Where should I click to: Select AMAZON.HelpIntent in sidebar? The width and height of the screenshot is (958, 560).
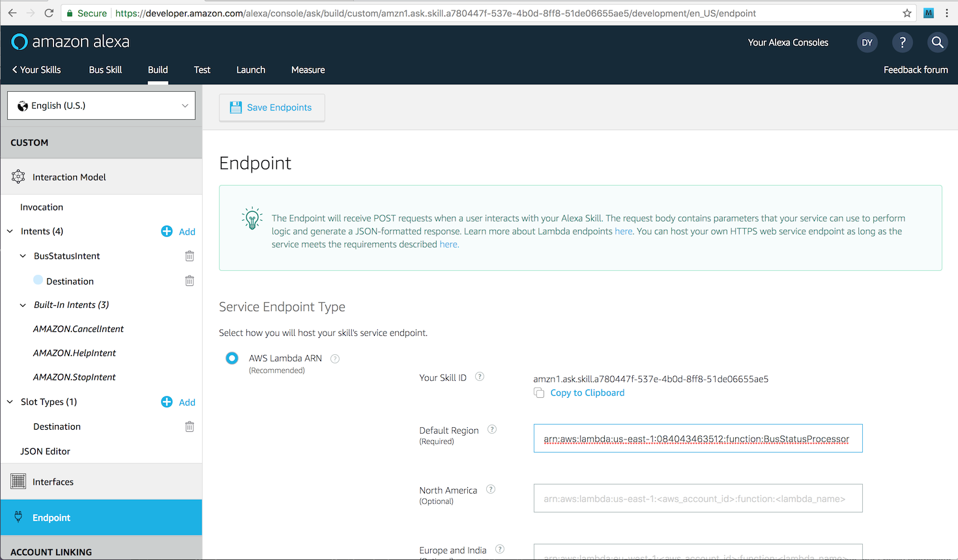point(74,353)
